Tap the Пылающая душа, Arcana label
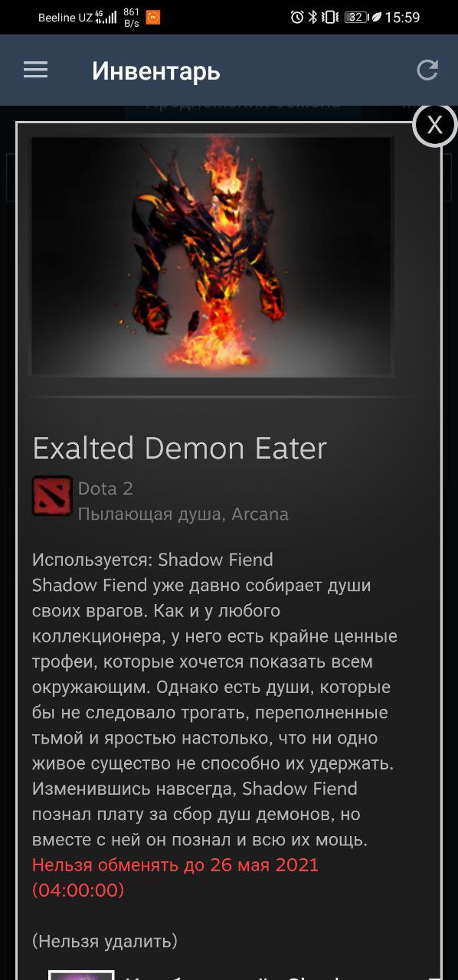 [x=183, y=514]
